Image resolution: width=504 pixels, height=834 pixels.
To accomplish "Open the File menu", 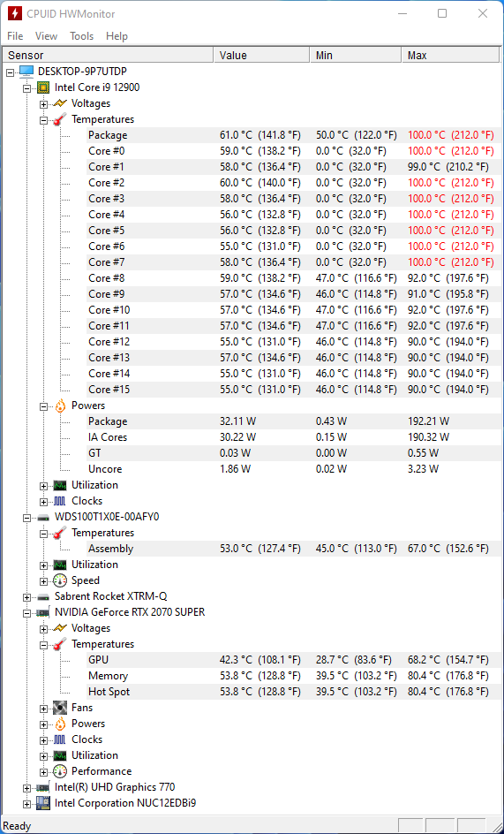I will 15,36.
